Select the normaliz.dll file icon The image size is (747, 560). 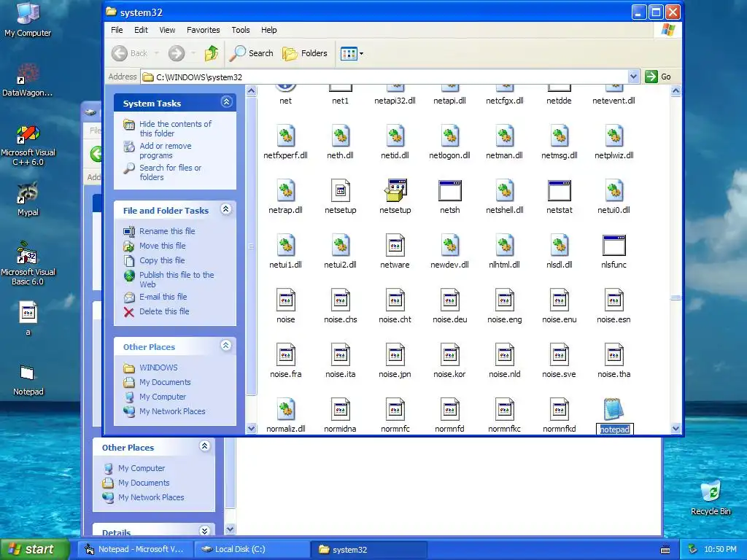[285, 410]
